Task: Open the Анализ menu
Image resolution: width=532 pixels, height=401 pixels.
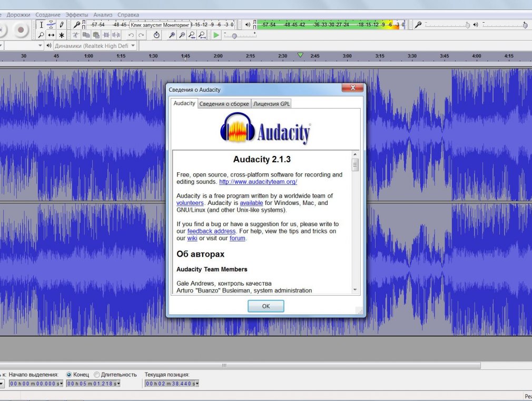Action: tap(103, 15)
